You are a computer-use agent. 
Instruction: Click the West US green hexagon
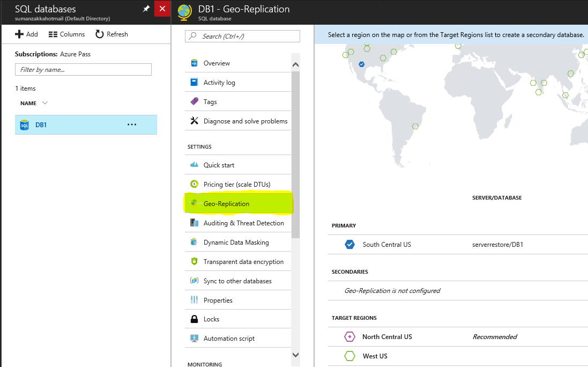point(349,356)
